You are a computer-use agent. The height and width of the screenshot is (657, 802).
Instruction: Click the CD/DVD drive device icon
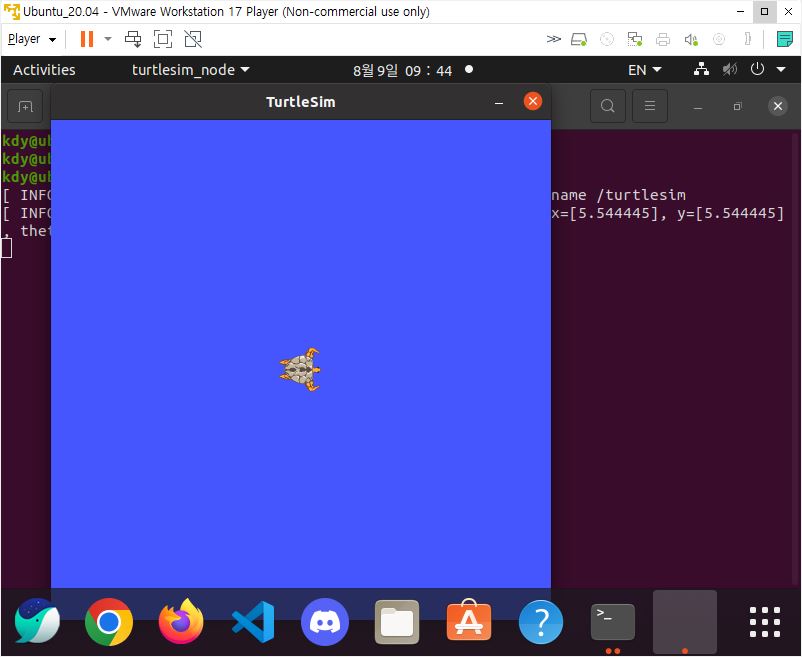tap(607, 39)
